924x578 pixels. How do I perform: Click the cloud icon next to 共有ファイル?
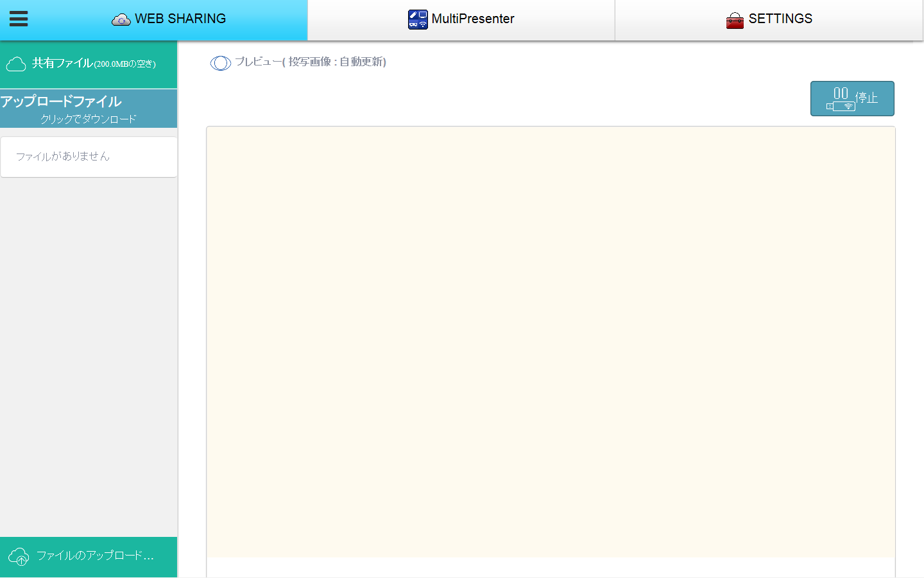pos(16,64)
